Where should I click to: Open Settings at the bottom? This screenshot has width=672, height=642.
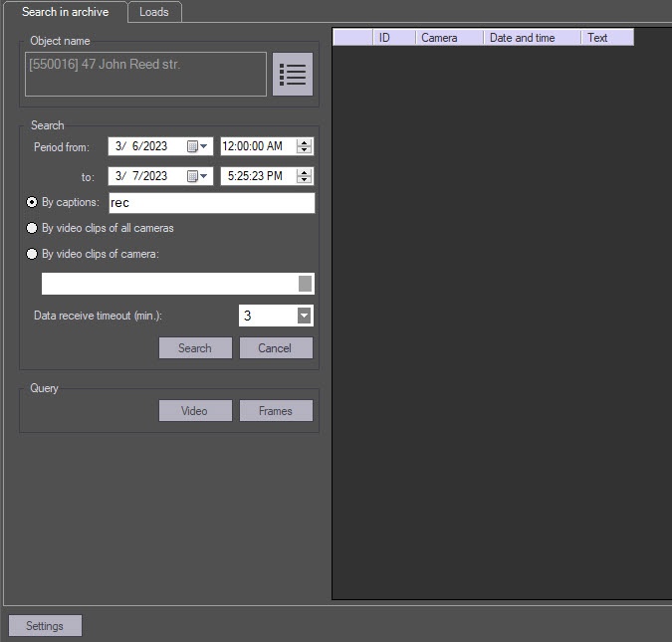point(45,626)
